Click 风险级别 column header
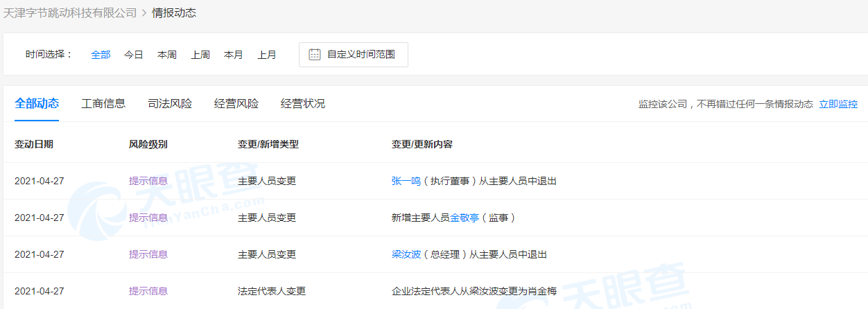This screenshot has width=868, height=309. [148, 144]
